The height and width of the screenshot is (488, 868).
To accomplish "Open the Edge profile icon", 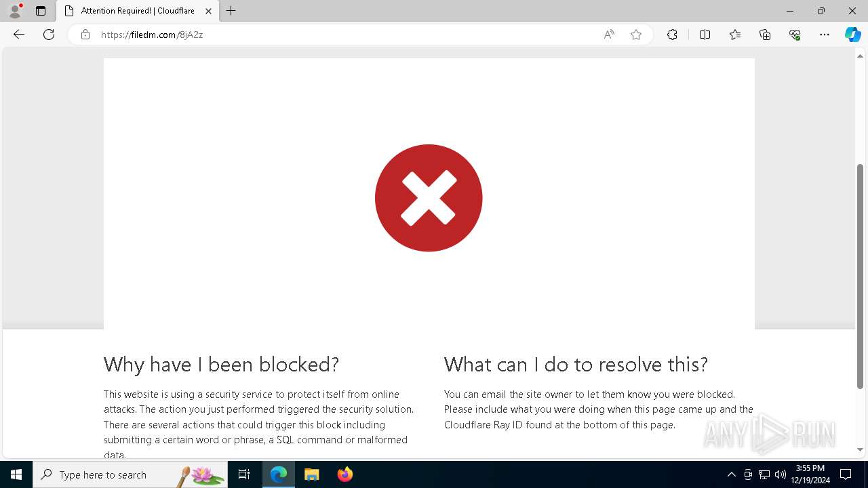I will (15, 11).
